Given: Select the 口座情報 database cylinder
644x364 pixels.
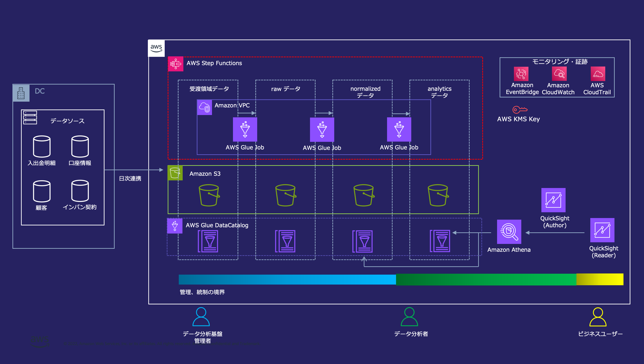Looking at the screenshot, I should tap(80, 146).
